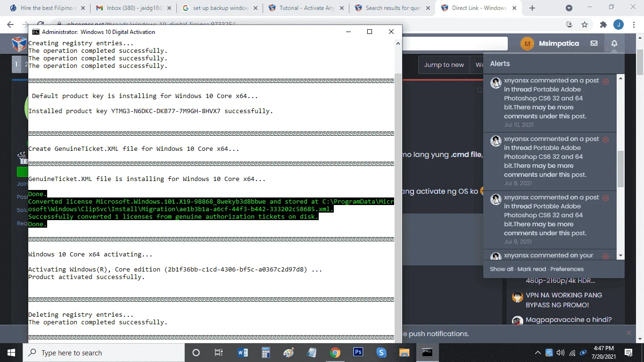
Task: Click the 'Jump to new' button
Action: pyautogui.click(x=444, y=65)
